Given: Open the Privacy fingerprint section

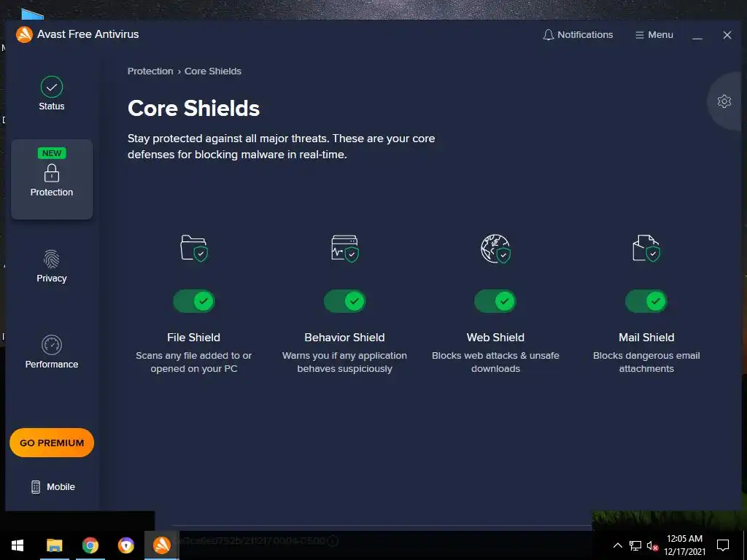Looking at the screenshot, I should tap(52, 266).
